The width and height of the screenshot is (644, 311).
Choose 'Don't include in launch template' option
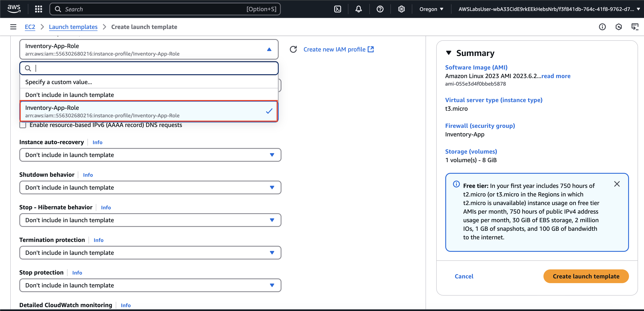click(69, 95)
